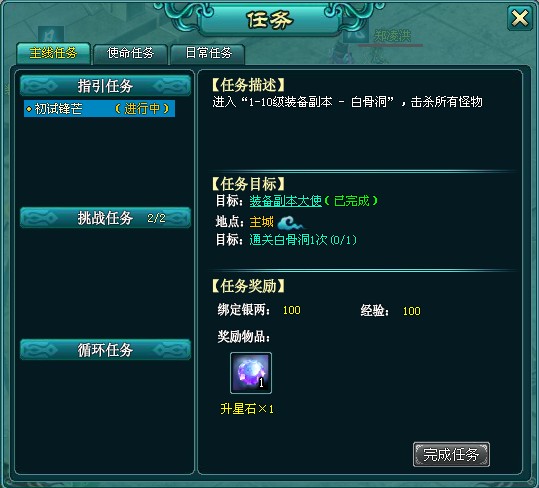The image size is (539, 488).
Task: Expand the 循环任务 section
Action: [106, 350]
